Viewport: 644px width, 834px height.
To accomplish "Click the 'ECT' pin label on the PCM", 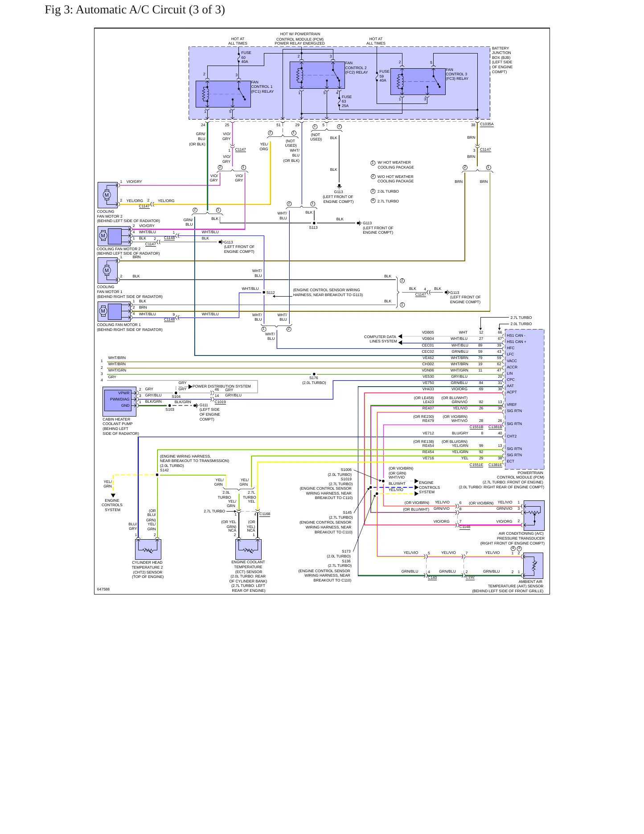I will (510, 461).
